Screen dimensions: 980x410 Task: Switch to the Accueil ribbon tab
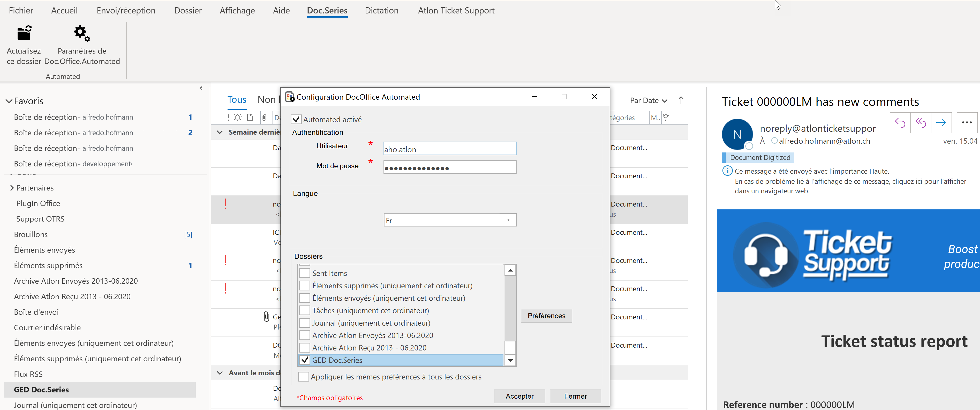[64, 11]
